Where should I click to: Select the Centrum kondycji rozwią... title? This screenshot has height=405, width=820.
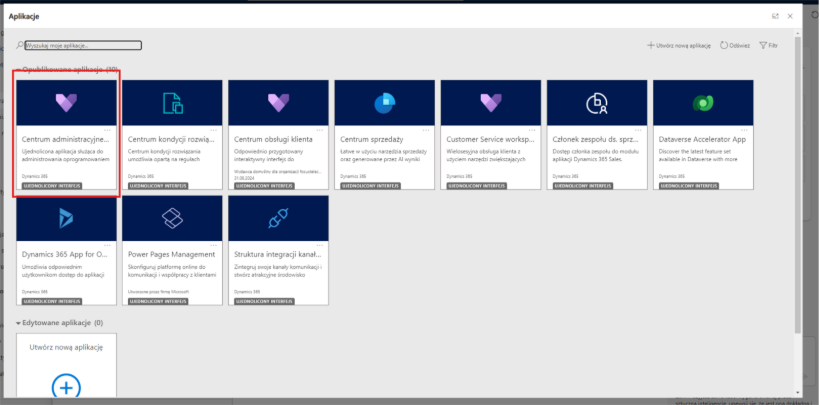click(x=172, y=140)
